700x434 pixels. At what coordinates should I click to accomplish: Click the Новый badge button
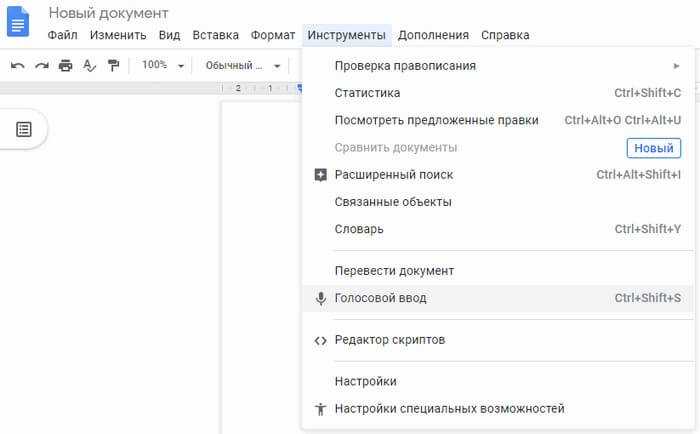[x=654, y=148]
